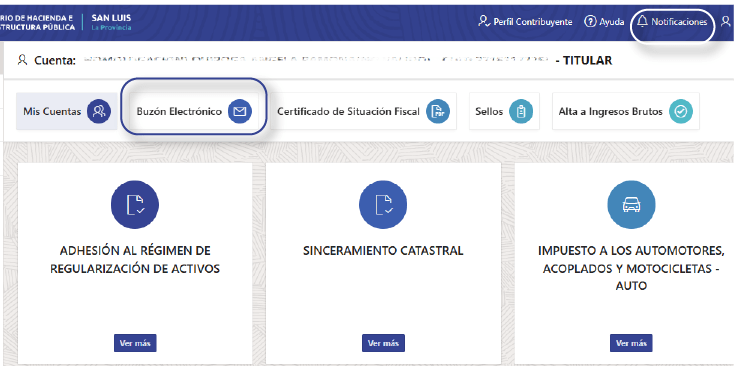Click the Perfil Contribuyente person icon
This screenshot has width=738, height=367.
click(x=484, y=22)
